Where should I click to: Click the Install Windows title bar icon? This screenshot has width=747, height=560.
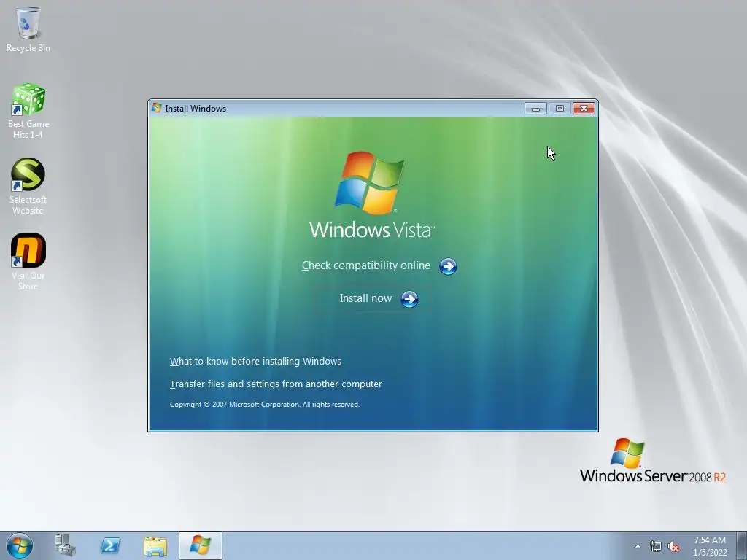pos(157,109)
